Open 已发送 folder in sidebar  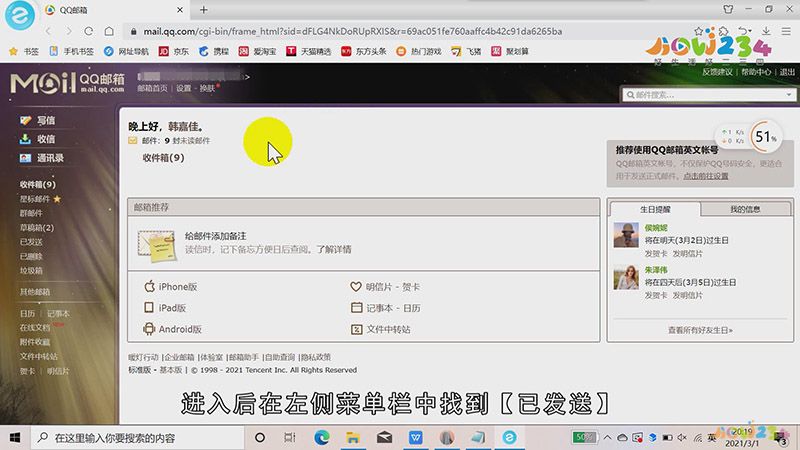(31, 242)
